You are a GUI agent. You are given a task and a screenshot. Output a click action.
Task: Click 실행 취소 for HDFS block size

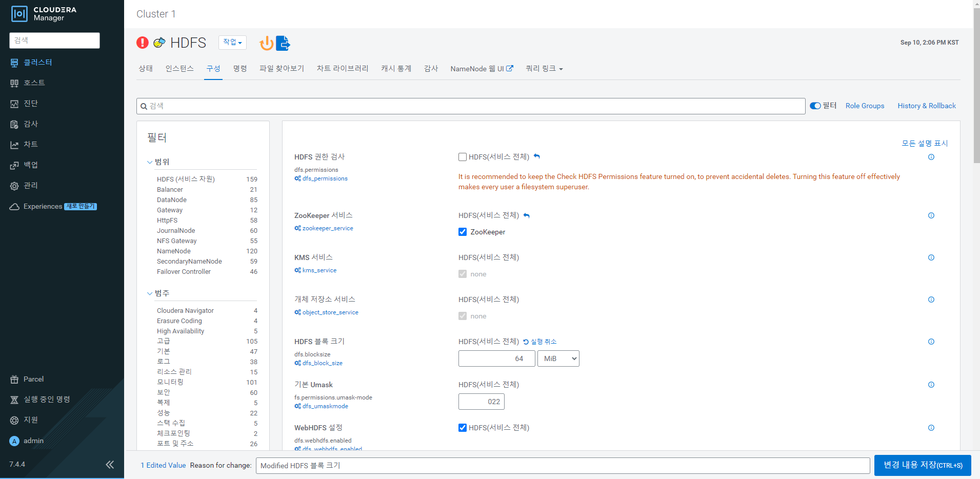click(x=539, y=342)
